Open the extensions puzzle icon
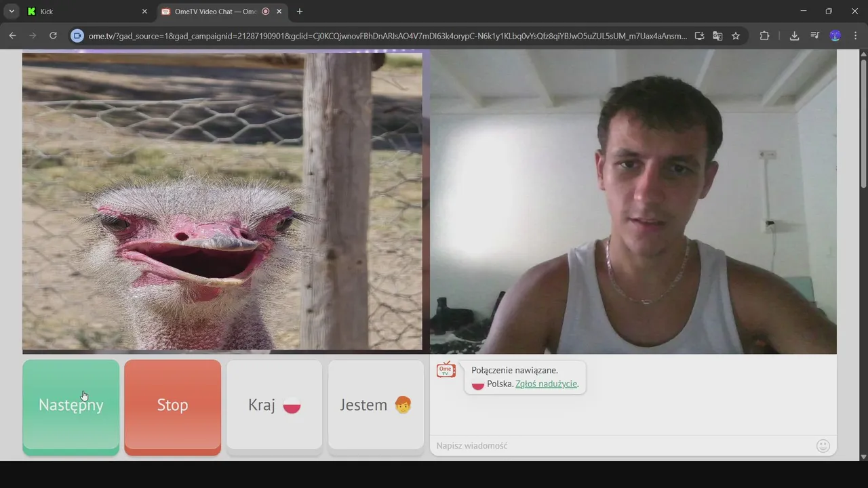Viewport: 868px width, 488px height. [x=764, y=36]
